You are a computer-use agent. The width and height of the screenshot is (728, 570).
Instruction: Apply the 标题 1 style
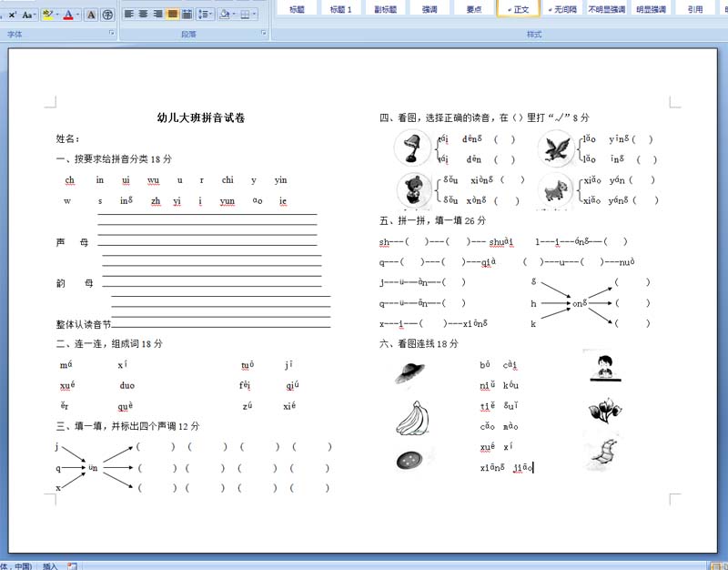tap(340, 8)
